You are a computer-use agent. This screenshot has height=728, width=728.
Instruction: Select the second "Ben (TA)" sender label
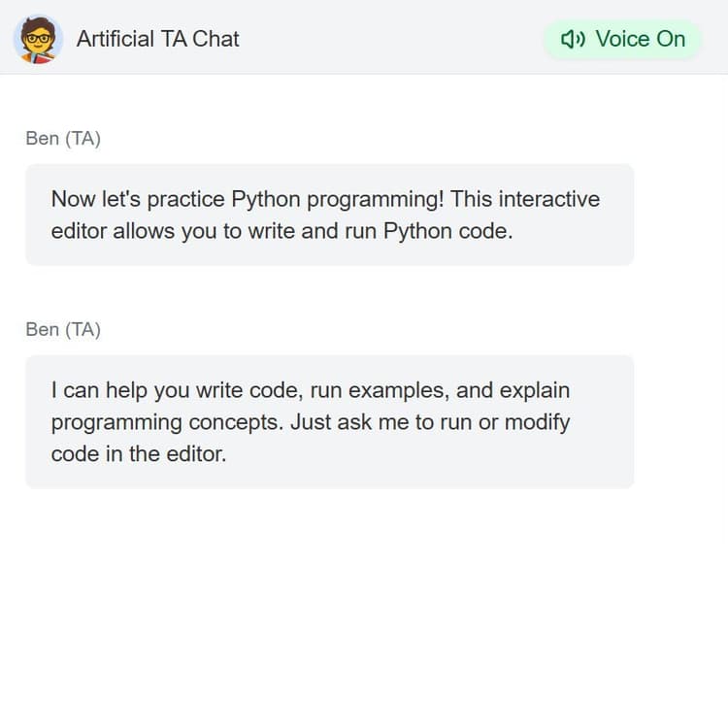[63, 330]
